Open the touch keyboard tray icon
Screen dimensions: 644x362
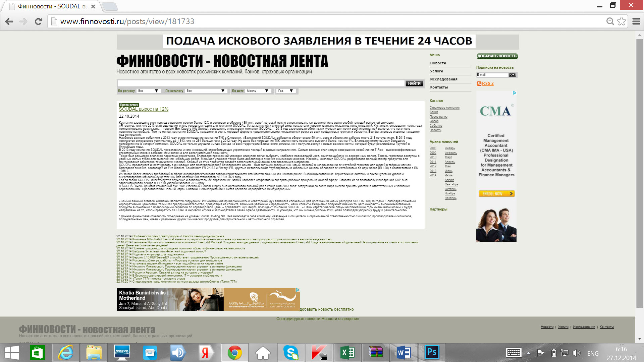click(x=514, y=353)
